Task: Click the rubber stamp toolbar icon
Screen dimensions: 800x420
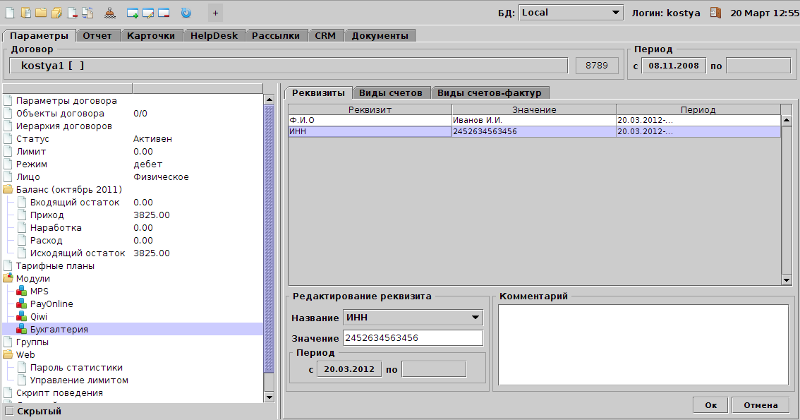Action: tap(108, 13)
